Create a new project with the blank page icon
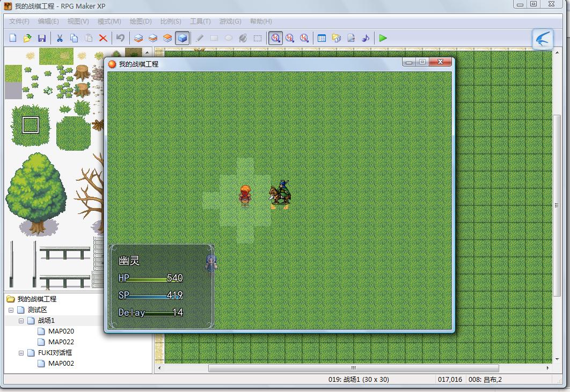 tap(13, 38)
